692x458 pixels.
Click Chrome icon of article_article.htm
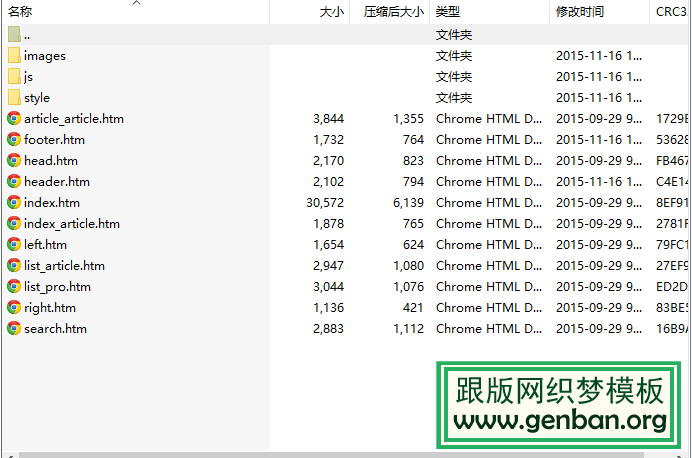(14, 118)
